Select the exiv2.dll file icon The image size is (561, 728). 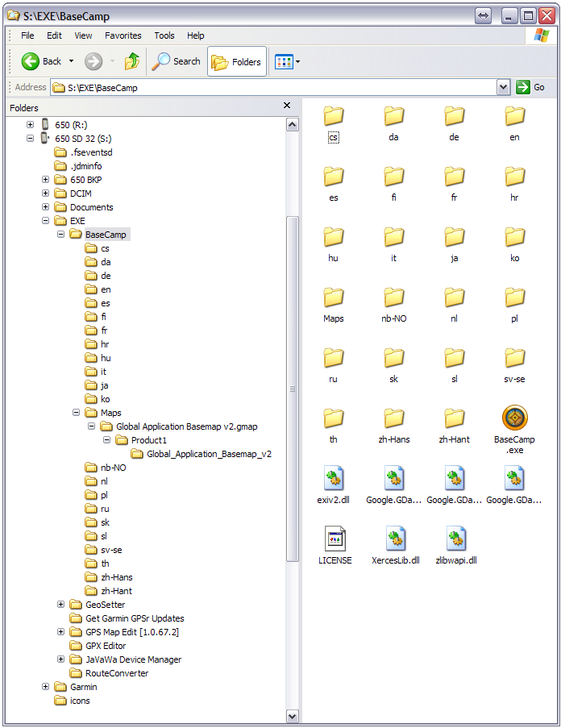[x=334, y=479]
